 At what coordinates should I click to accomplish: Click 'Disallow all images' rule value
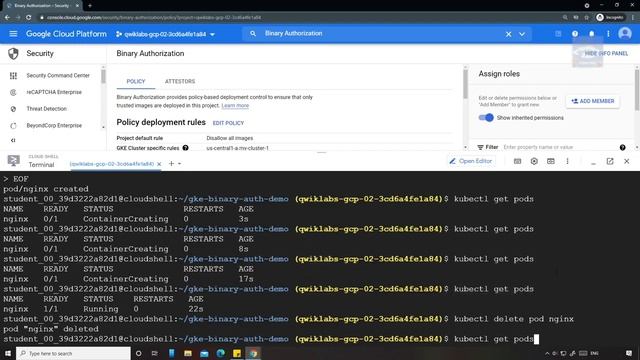click(230, 138)
